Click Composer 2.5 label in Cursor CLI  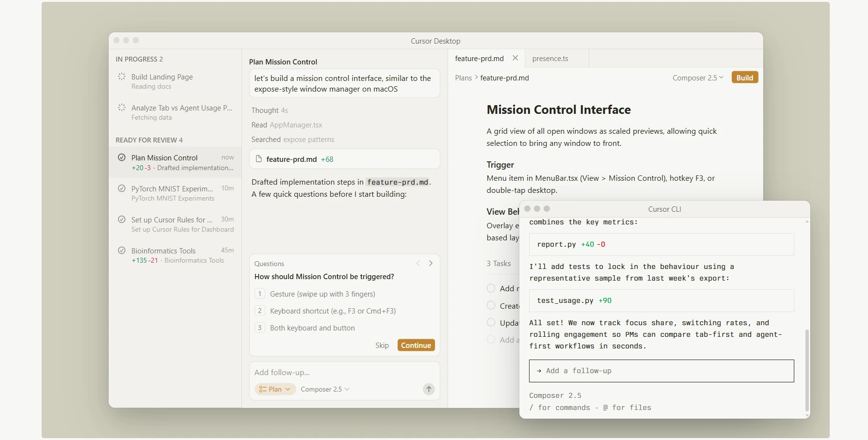tap(555, 396)
